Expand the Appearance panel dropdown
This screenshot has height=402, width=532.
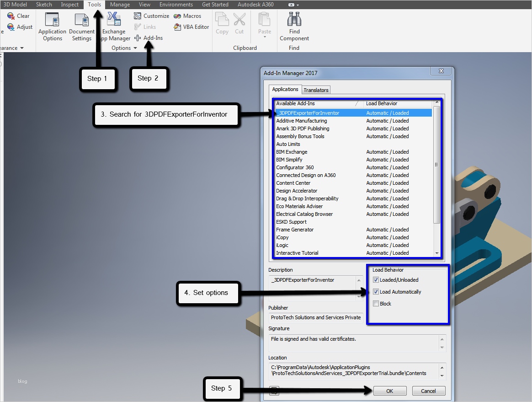[x=22, y=48]
